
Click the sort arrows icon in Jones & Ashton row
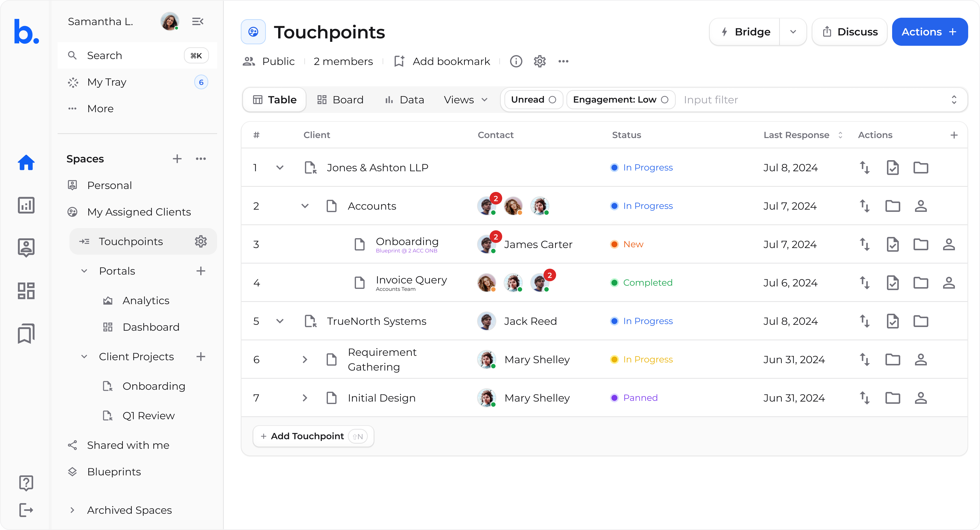pyautogui.click(x=864, y=168)
